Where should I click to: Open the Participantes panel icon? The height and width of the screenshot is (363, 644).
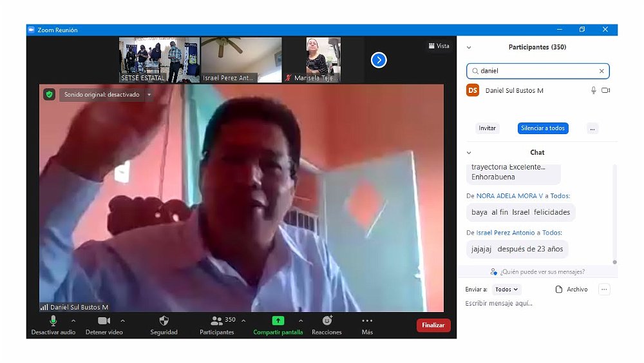point(216,320)
